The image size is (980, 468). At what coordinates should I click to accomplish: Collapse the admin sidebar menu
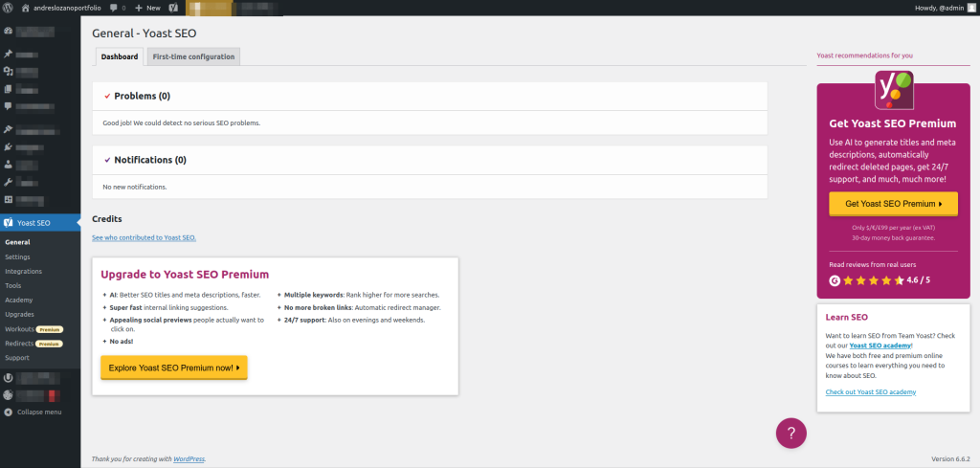click(33, 412)
